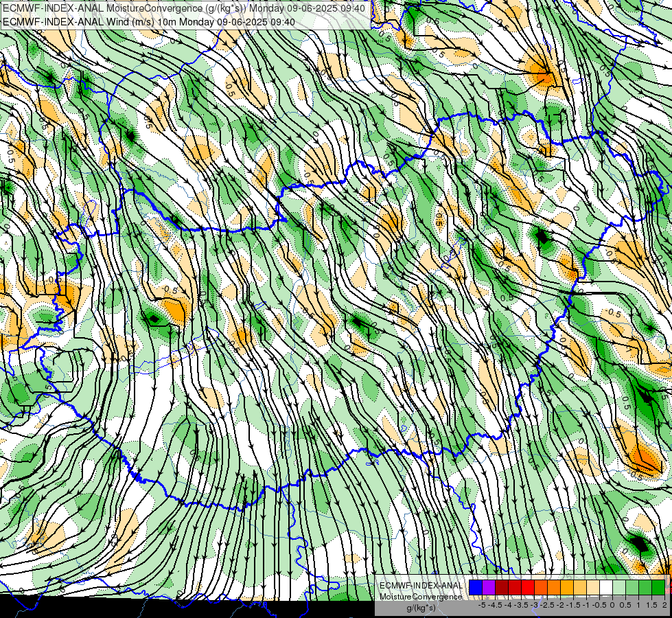Click the -2.5 value on the legend scale
The width and height of the screenshot is (672, 618).
546,605
